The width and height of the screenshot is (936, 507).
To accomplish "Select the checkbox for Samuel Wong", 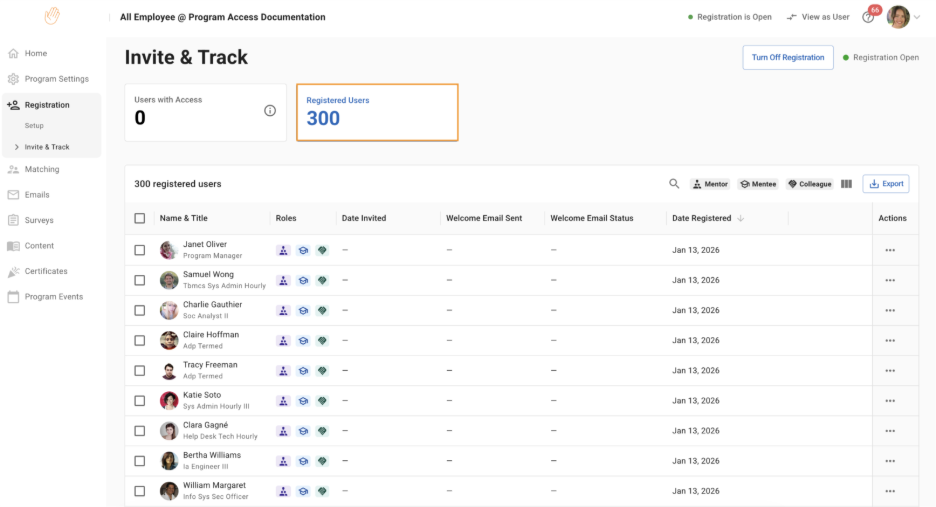I will click(140, 280).
